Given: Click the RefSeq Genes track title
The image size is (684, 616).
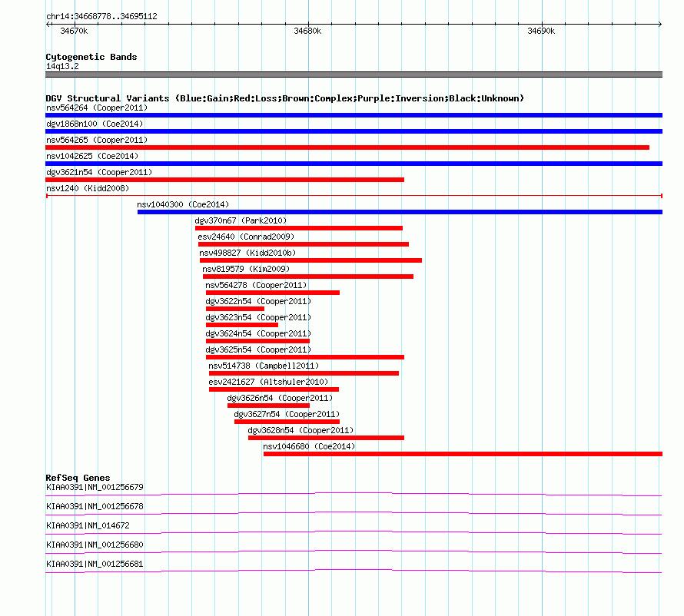Looking at the screenshot, I should 78,478.
